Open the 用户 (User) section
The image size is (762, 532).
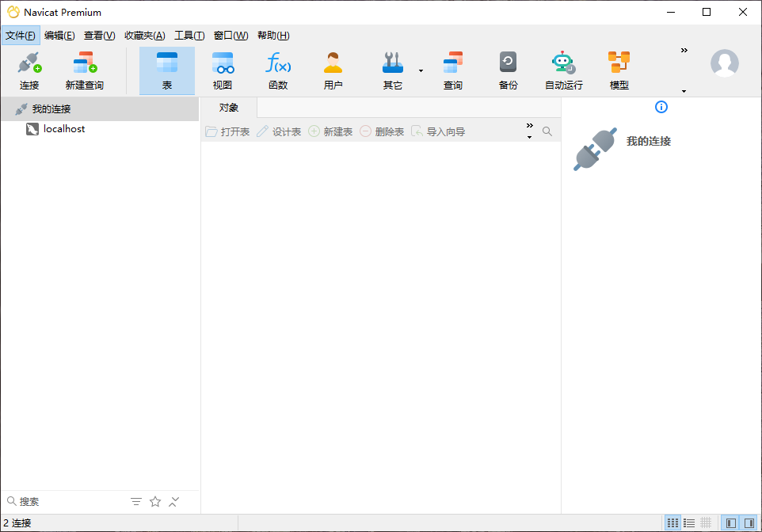click(333, 71)
